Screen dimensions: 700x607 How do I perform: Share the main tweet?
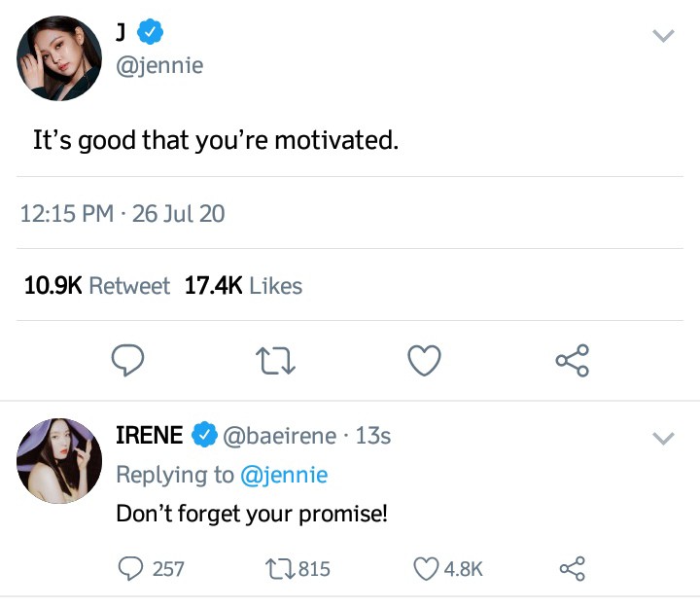(x=572, y=362)
